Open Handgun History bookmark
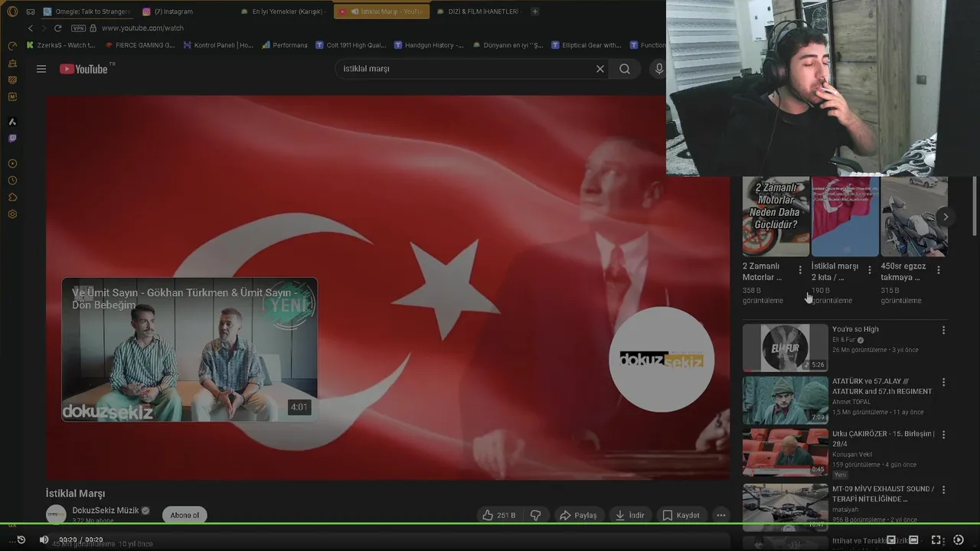The width and height of the screenshot is (980, 551). point(429,45)
